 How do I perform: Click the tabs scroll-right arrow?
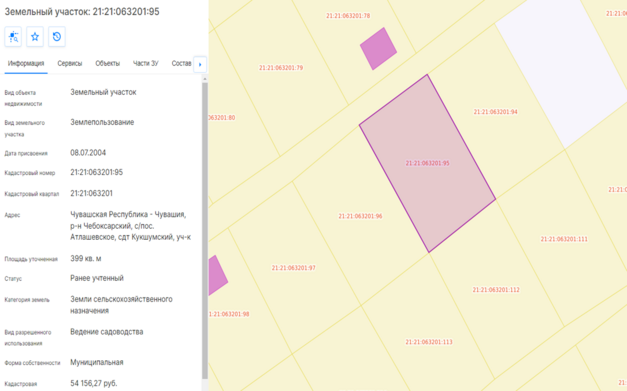click(200, 64)
